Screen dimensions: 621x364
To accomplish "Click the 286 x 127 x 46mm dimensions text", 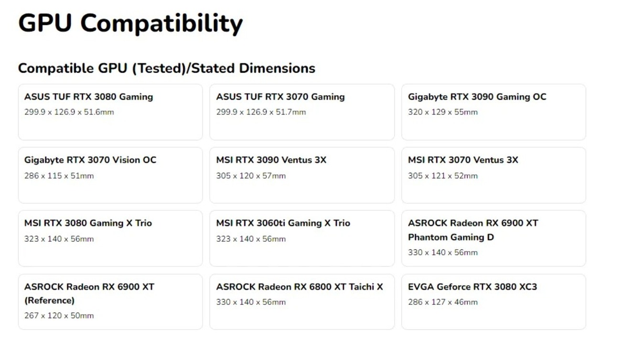I will (x=442, y=302).
